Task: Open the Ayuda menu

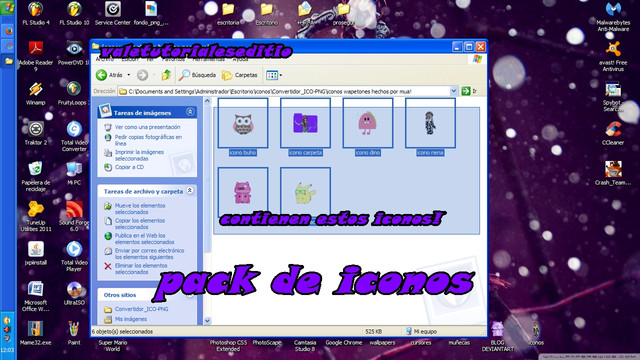Action: point(240,60)
